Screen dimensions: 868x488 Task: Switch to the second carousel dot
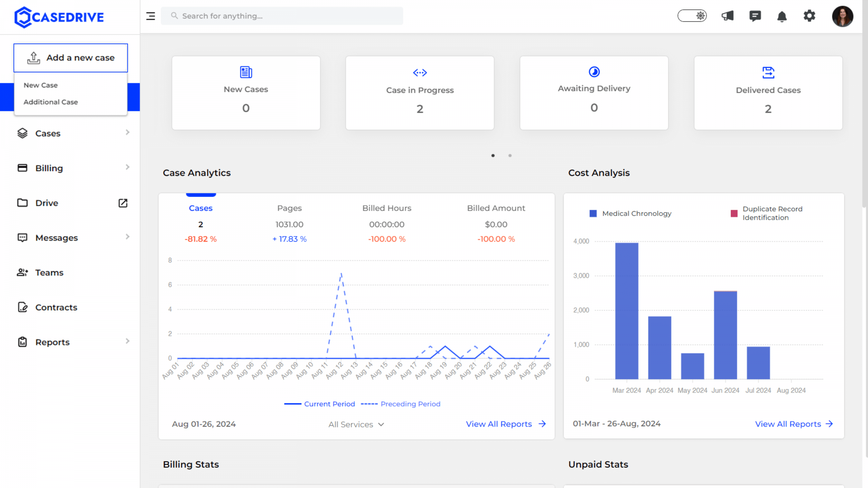(510, 156)
